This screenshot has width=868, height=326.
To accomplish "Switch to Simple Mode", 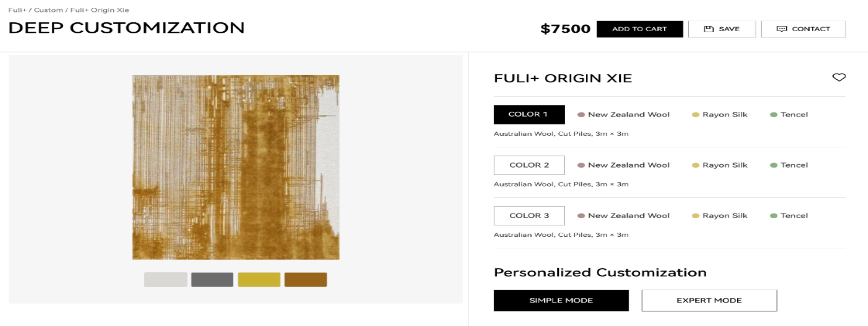I will coord(561,301).
